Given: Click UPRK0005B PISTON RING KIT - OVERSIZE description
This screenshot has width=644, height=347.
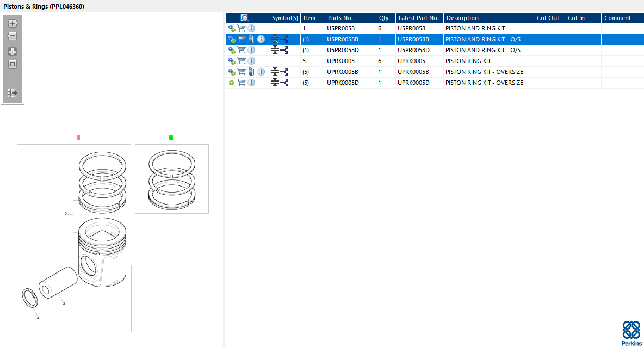Looking at the screenshot, I should (484, 72).
